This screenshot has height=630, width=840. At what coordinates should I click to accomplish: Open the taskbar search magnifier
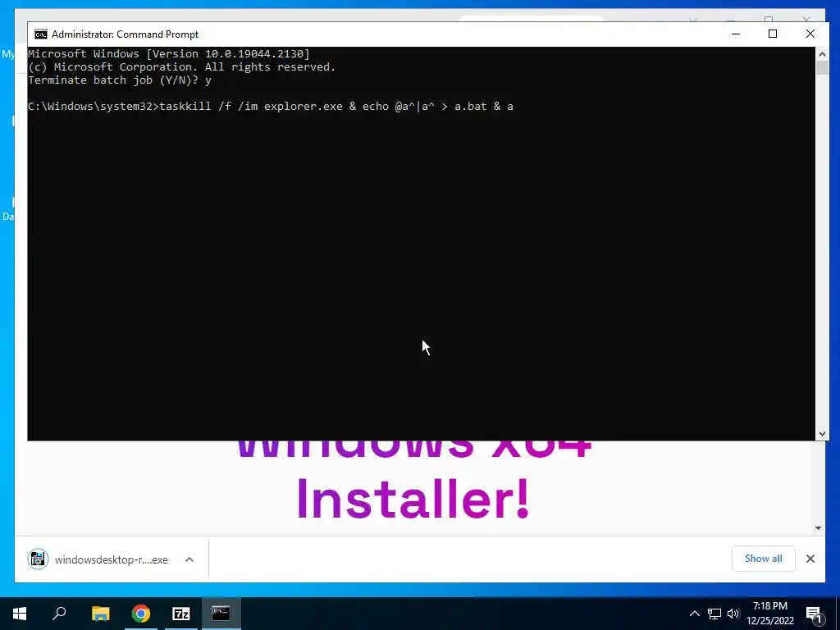click(59, 613)
